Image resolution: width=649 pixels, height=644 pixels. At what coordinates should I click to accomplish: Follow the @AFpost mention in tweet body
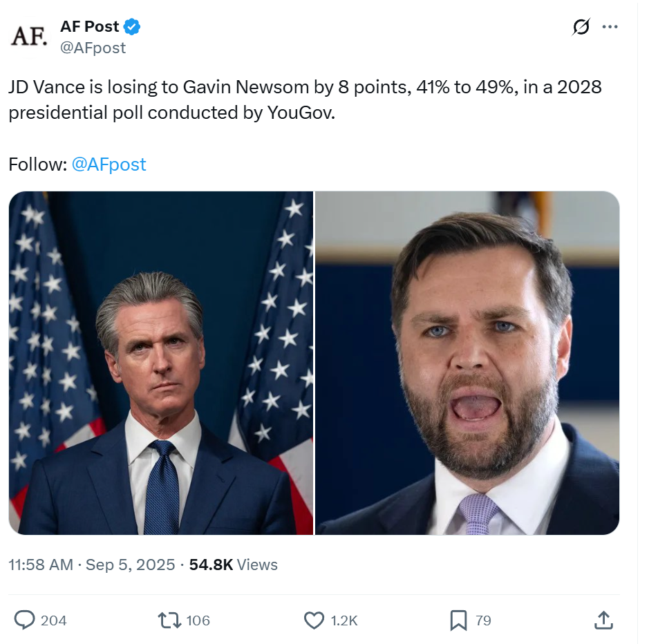[109, 164]
